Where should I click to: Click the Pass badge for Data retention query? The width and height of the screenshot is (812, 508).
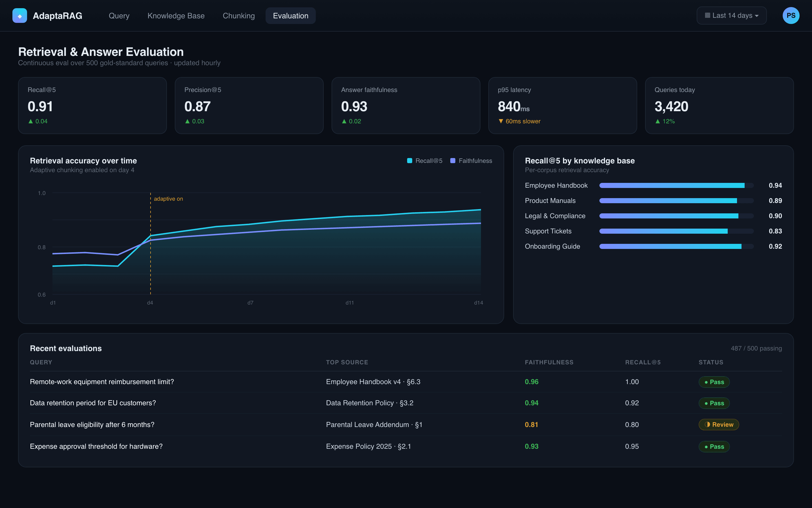click(714, 403)
